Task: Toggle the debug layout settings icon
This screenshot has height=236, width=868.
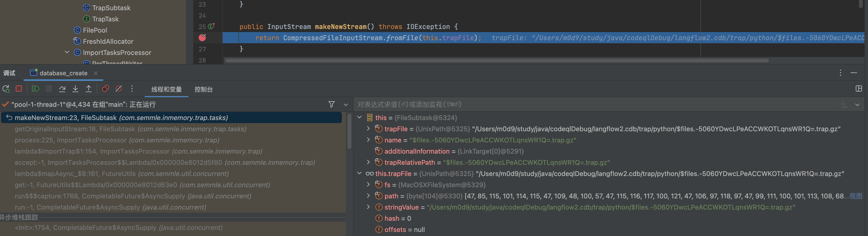Action: click(859, 88)
